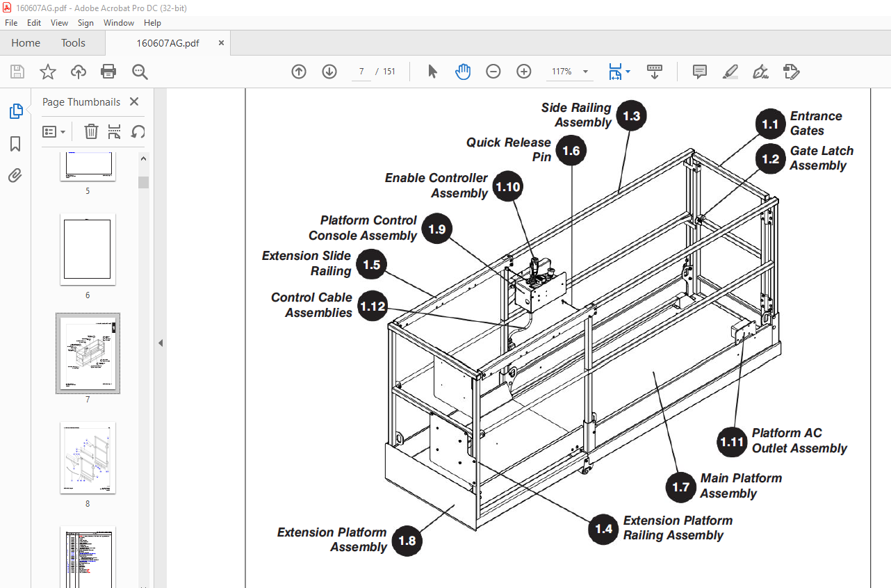Switch to the Tools tab
The width and height of the screenshot is (891, 588).
(73, 43)
